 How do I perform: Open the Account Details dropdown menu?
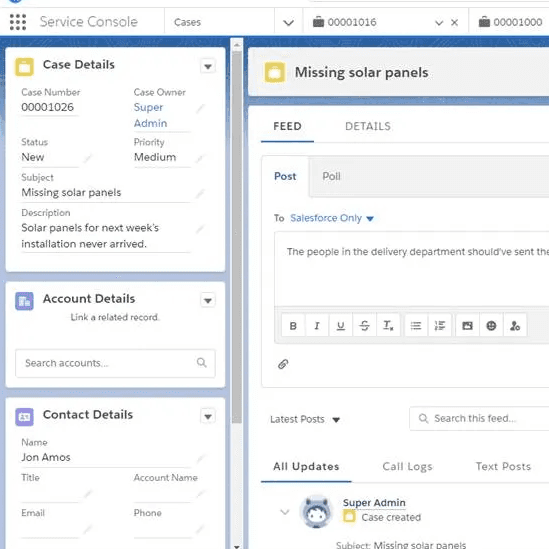pyautogui.click(x=208, y=300)
